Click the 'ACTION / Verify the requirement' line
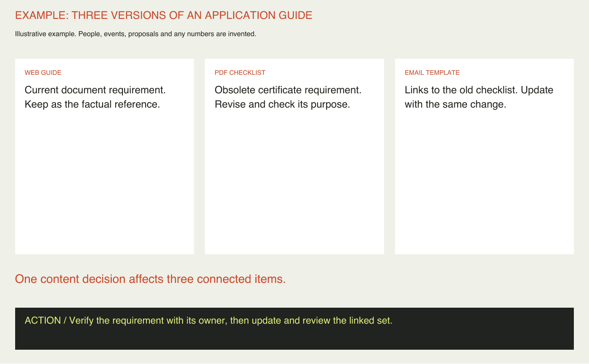The height and width of the screenshot is (364, 589). [208, 320]
